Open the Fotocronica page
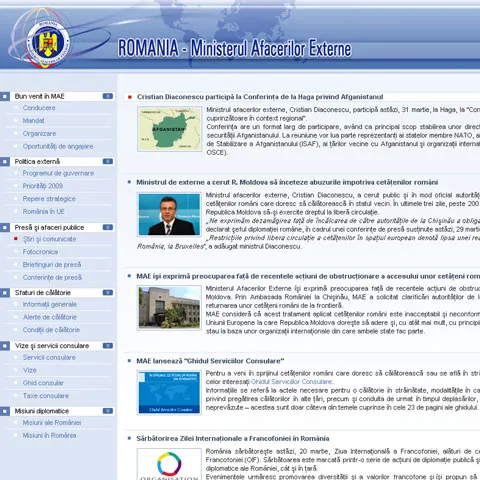The image size is (480, 480). (40, 252)
